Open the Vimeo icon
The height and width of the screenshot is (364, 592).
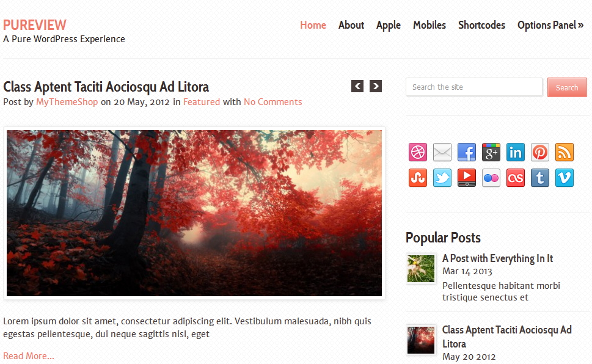point(565,178)
